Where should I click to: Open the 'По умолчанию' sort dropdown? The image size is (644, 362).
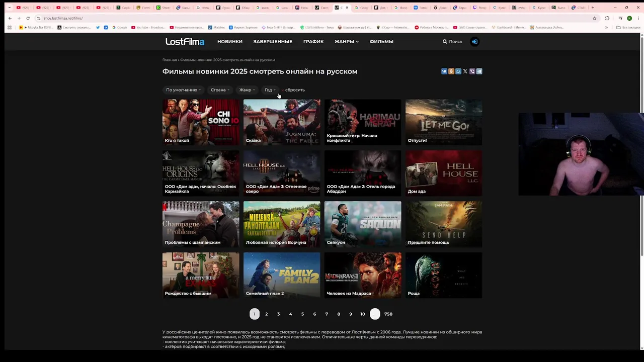point(183,90)
